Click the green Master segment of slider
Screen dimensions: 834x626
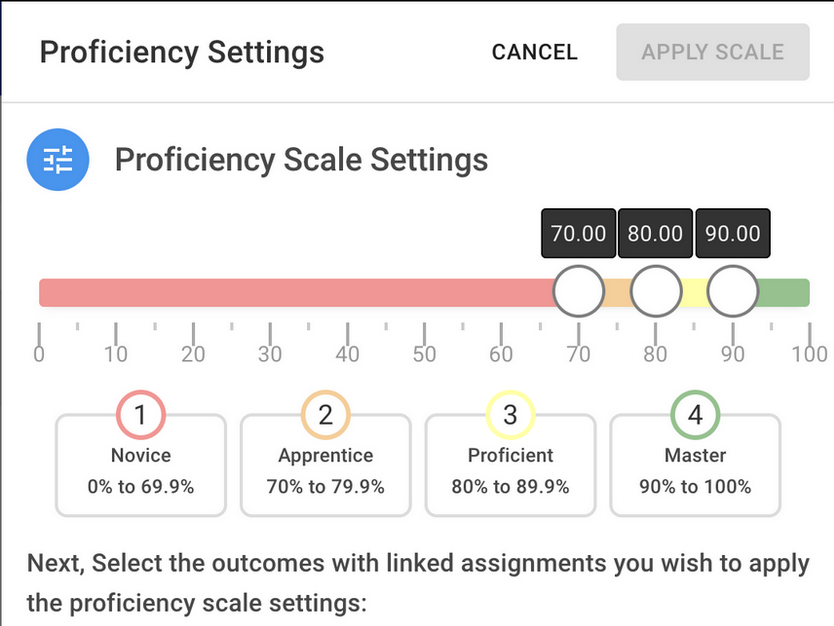click(786, 292)
